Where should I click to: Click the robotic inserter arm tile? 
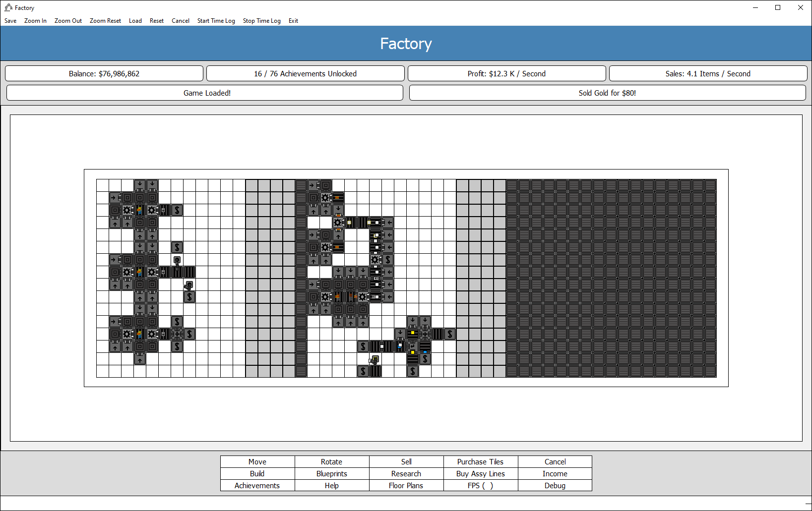(177, 260)
